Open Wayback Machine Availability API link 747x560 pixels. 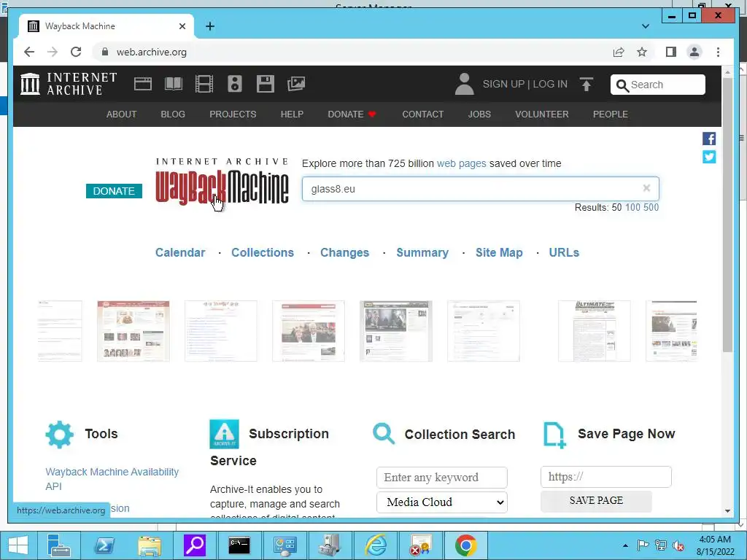point(112,479)
